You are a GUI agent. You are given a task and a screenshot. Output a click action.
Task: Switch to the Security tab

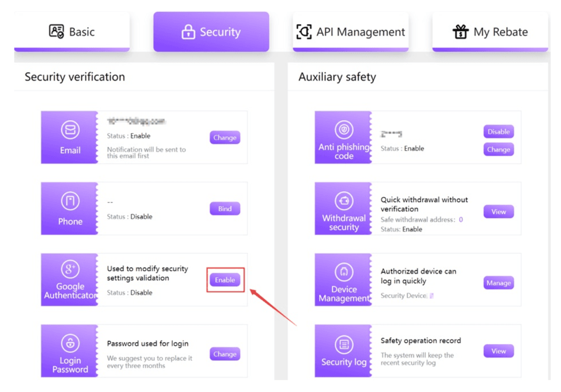(211, 32)
